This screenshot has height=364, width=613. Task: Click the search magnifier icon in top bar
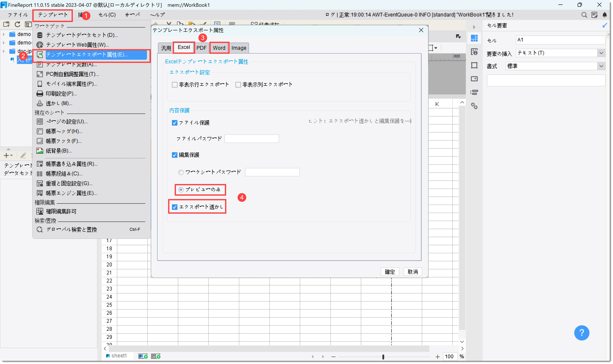pos(584,15)
